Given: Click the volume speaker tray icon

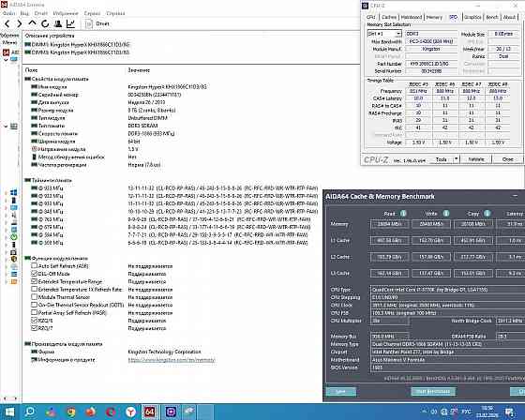Looking at the screenshot, I should coord(434,412).
